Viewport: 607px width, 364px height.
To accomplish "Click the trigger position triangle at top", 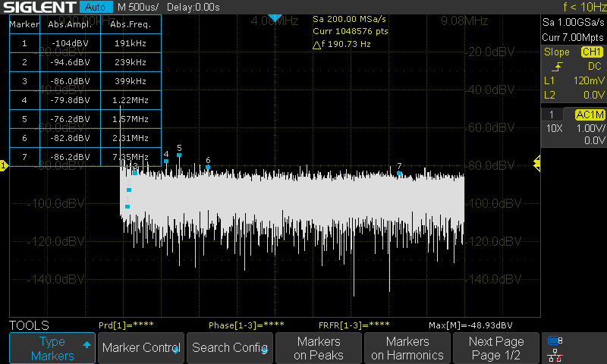I will click(275, 17).
